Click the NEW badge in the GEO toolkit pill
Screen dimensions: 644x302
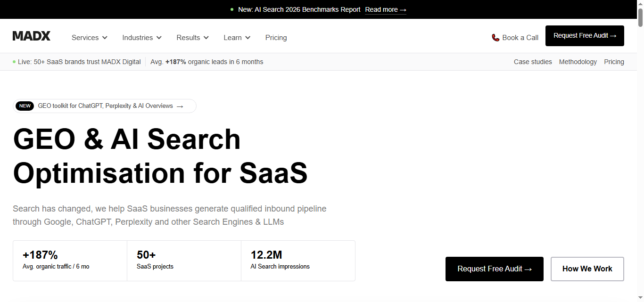25,106
